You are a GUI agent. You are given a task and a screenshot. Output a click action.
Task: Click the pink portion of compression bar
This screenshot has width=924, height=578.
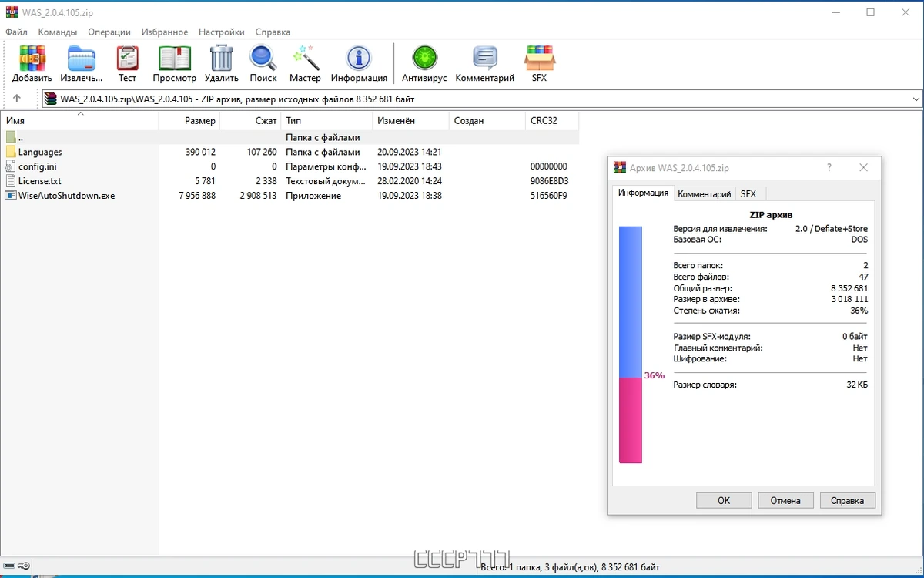coord(631,420)
